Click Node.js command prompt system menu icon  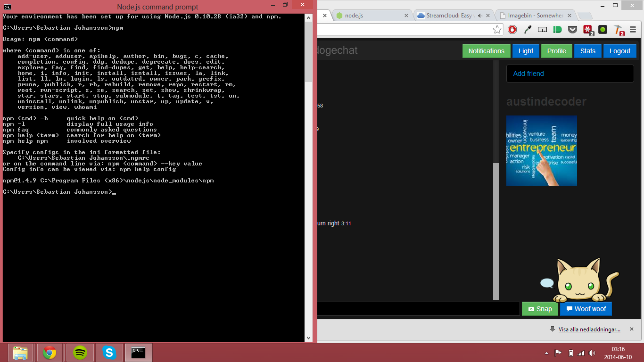(x=8, y=6)
